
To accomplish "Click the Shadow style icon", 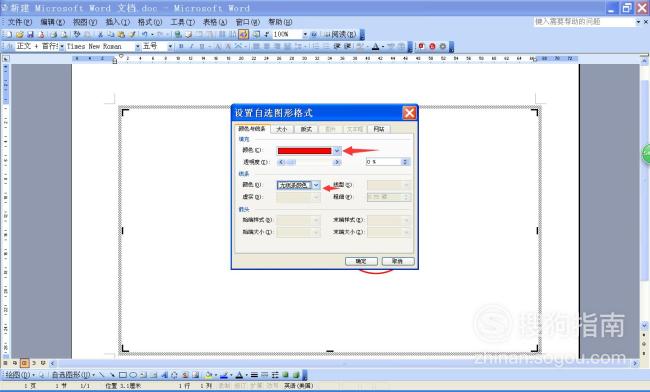I will tap(285, 375).
